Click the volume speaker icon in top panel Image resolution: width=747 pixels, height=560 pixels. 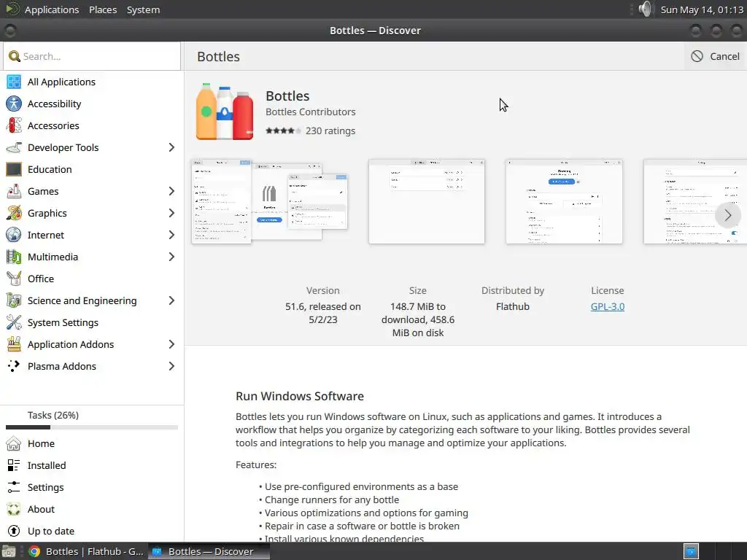point(645,9)
